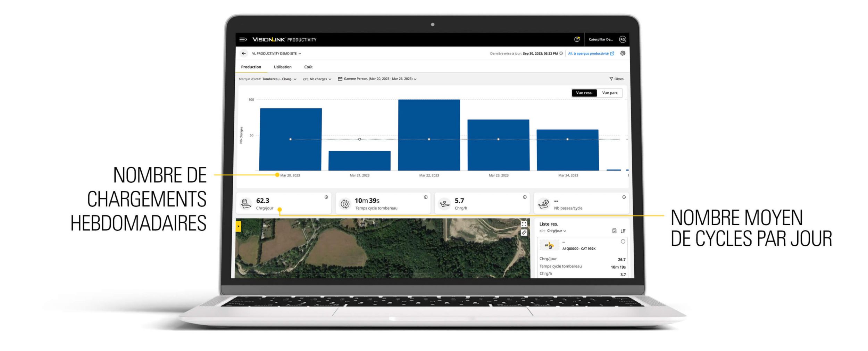The image size is (868, 351).
Task: Follow the All. à aperçus productivité link
Action: pyautogui.click(x=591, y=54)
